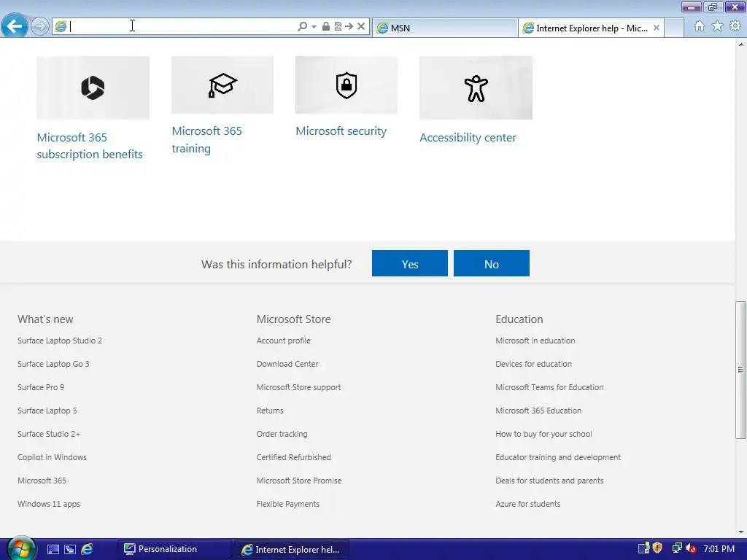The width and height of the screenshot is (747, 560).
Task: Click the Go arrow in address bar
Action: [349, 27]
